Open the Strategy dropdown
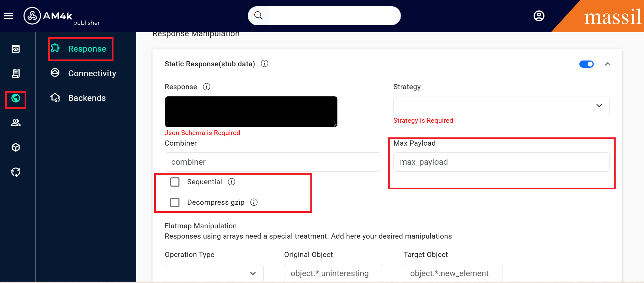This screenshot has height=283, width=644. (501, 106)
